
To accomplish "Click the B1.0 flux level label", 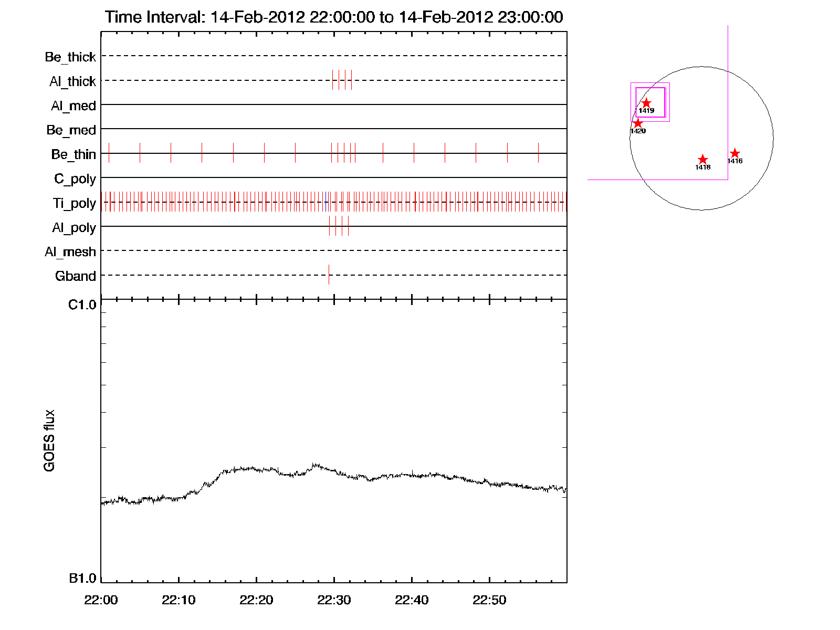I will pyautogui.click(x=82, y=578).
